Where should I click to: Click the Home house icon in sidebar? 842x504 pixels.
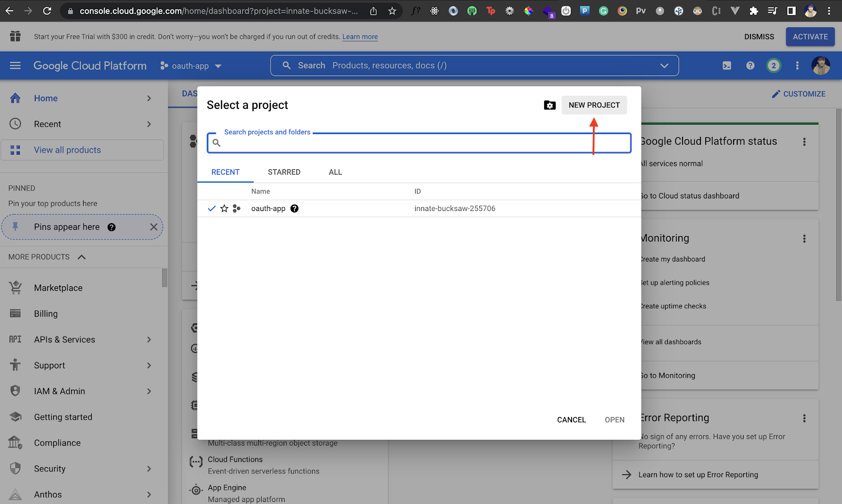tap(15, 98)
